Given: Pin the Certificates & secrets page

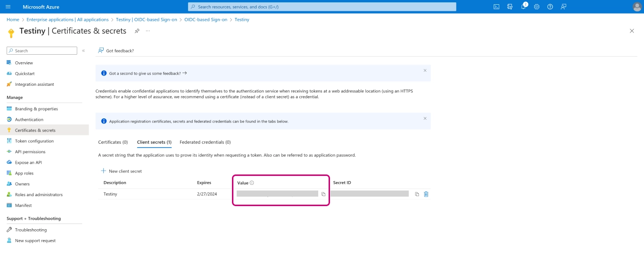Looking at the screenshot, I should pos(137,31).
